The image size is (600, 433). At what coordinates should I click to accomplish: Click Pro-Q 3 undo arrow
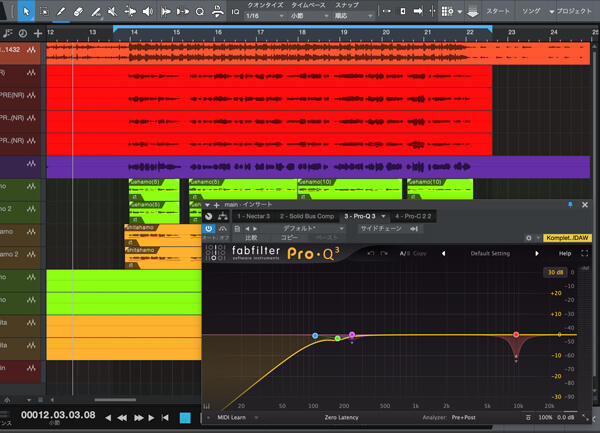click(x=370, y=253)
